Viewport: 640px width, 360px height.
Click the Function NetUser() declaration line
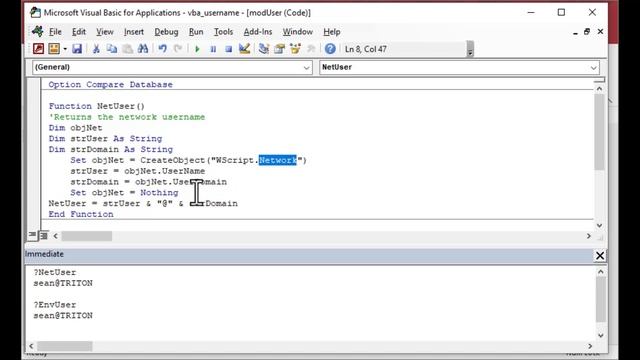97,106
